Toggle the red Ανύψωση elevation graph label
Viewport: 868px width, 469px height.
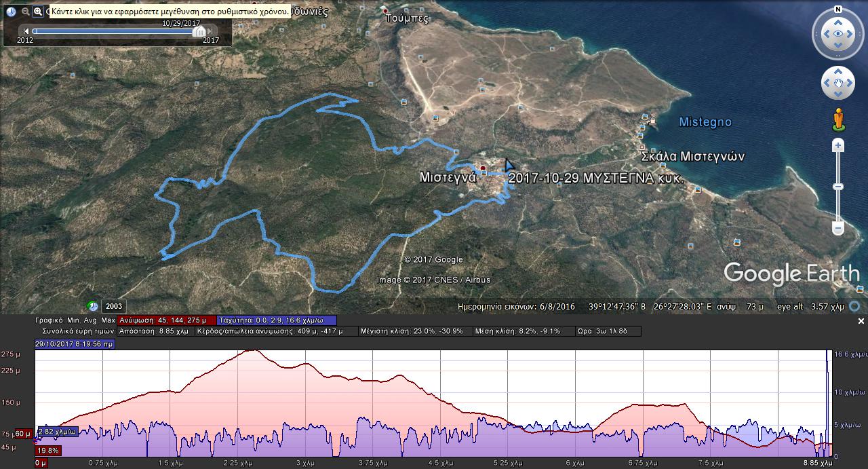(166, 320)
